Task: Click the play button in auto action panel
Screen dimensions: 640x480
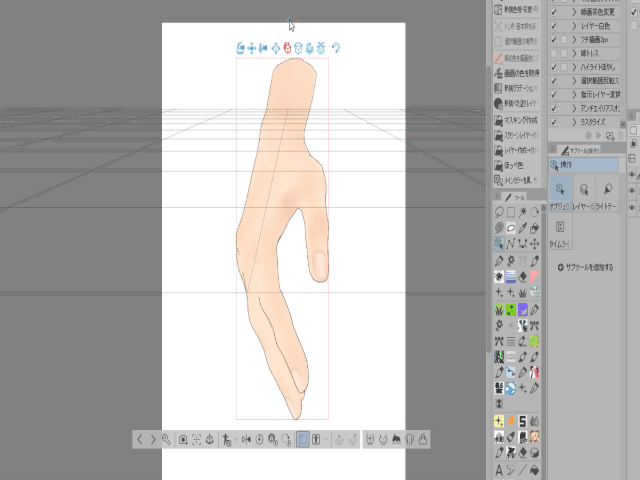Action: 599,136
